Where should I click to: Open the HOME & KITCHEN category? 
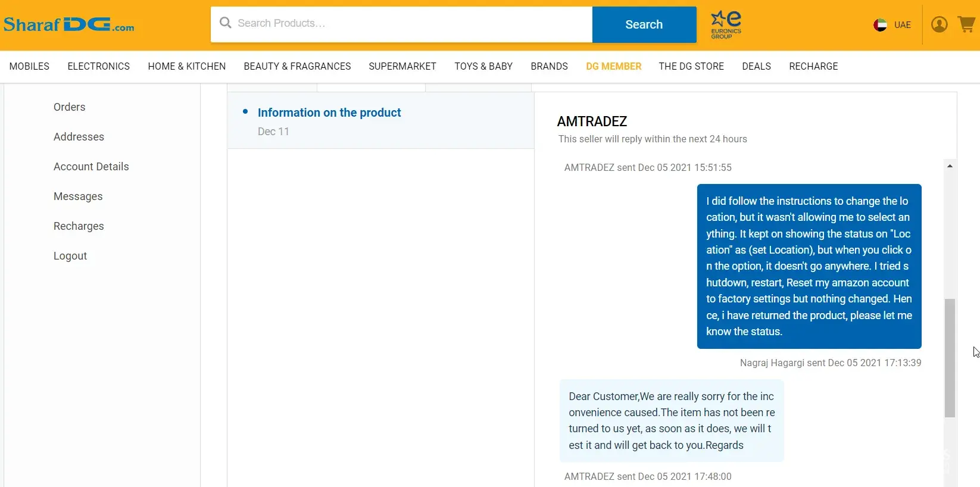click(186, 66)
